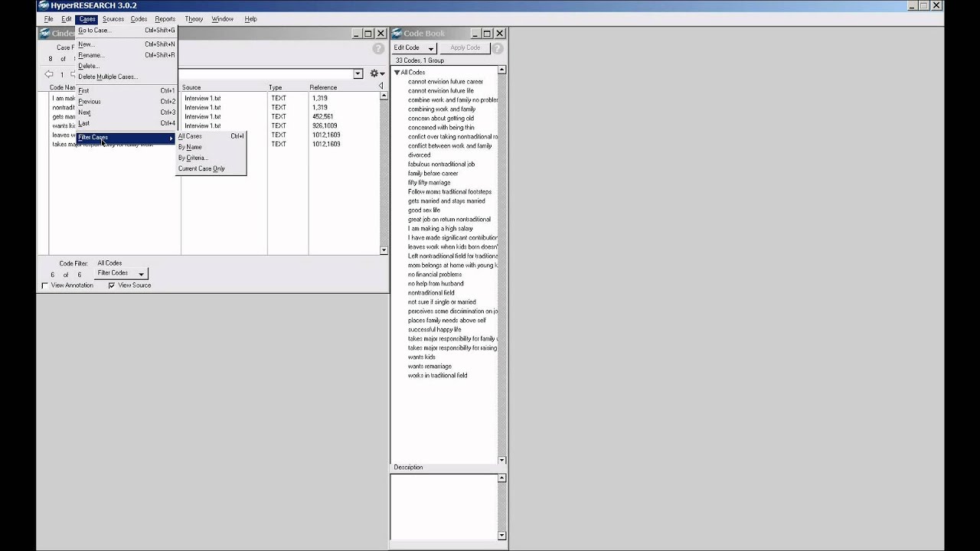Screen dimensions: 980x551
Task: Open the Edit Code dropdown in Code Book
Action: pyautogui.click(x=413, y=48)
